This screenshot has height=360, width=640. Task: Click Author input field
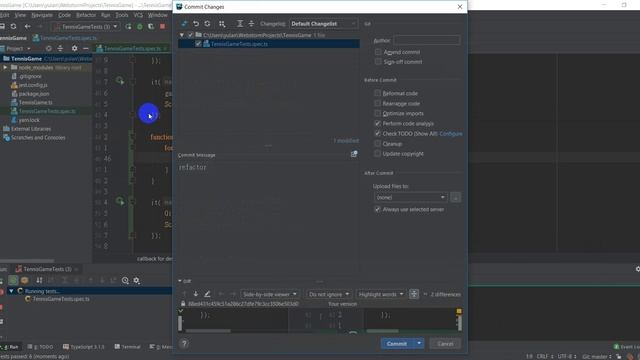tap(427, 40)
